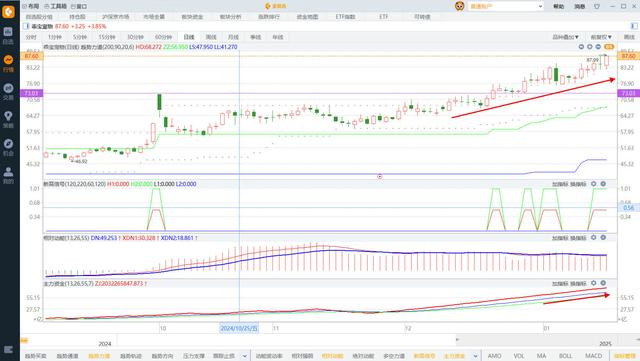The width and height of the screenshot is (640, 361).
Task: Click 换指标 in the signal indicator panel
Action: click(x=578, y=184)
